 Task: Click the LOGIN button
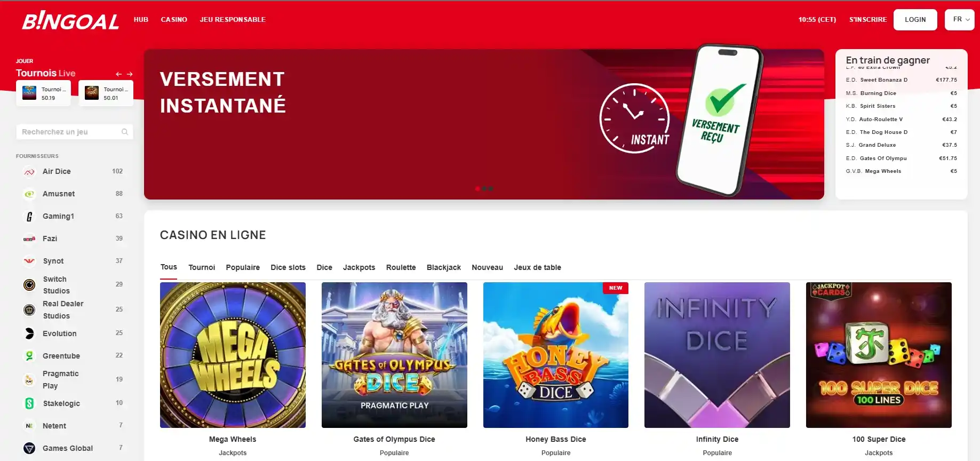coord(915,20)
